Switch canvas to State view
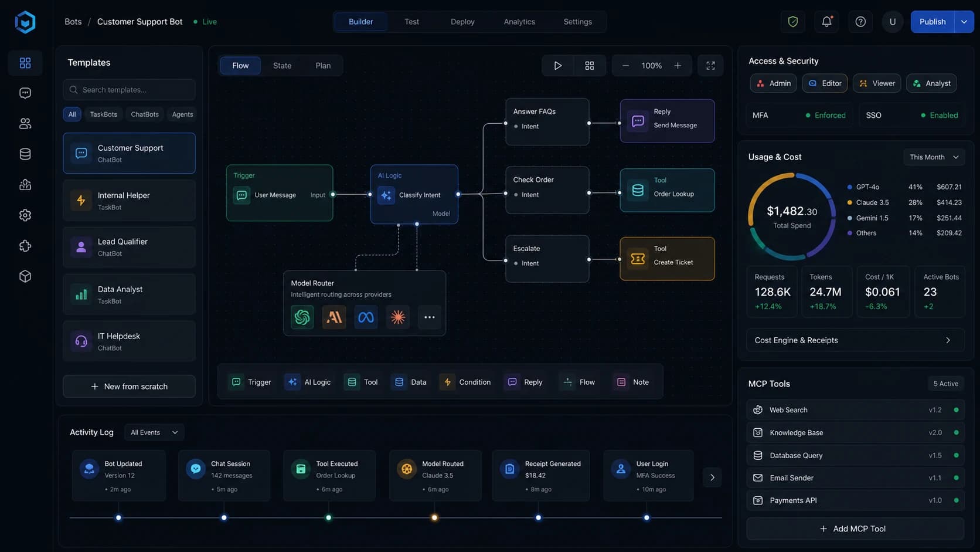This screenshot has height=552, width=980. [282, 66]
